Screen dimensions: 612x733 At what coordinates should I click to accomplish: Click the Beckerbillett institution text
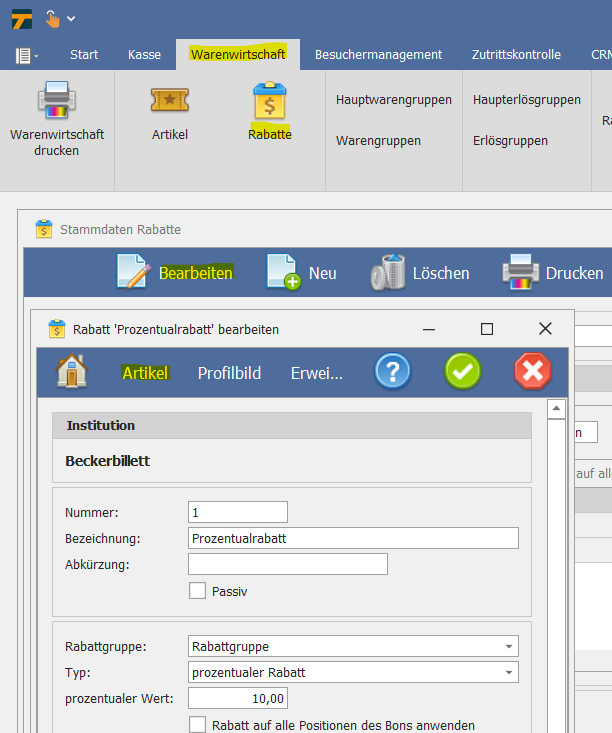[x=108, y=461]
